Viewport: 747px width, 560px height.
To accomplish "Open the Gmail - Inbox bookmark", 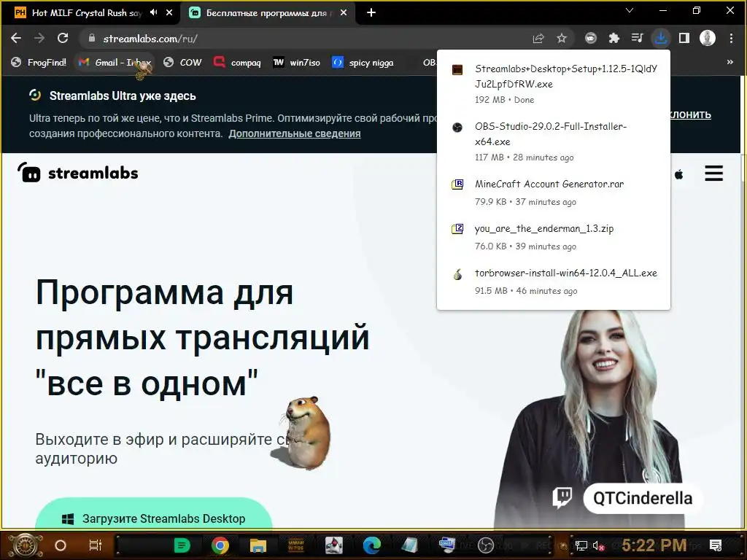I will coord(115,63).
